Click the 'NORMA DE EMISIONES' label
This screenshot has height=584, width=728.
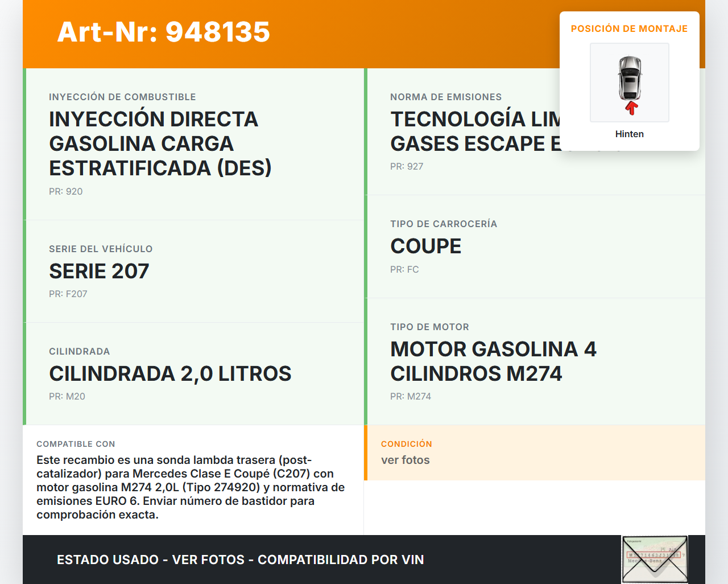point(446,97)
